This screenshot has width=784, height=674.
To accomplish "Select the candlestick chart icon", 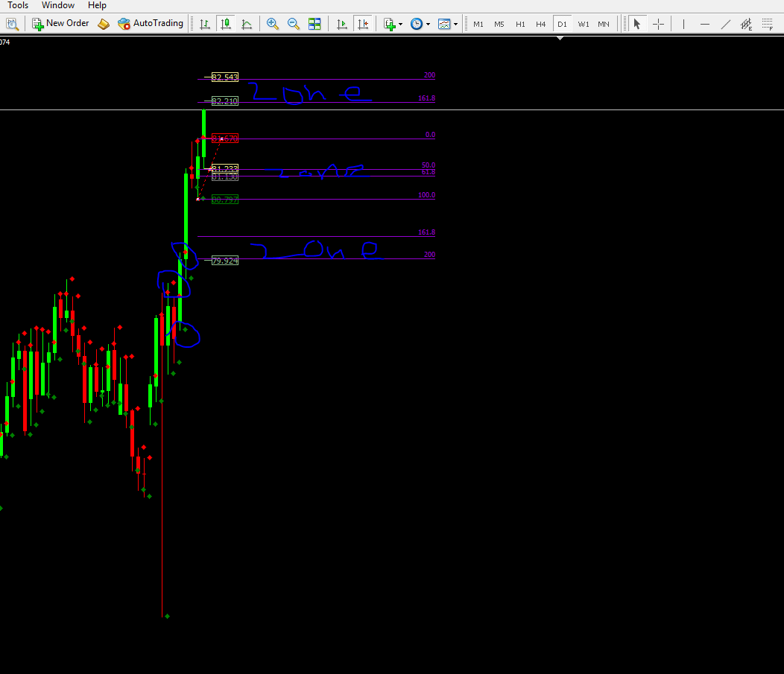I will click(225, 23).
